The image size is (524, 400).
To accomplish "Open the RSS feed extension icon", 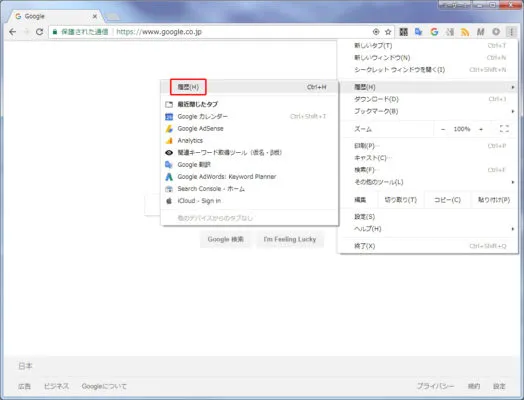I will tap(465, 32).
